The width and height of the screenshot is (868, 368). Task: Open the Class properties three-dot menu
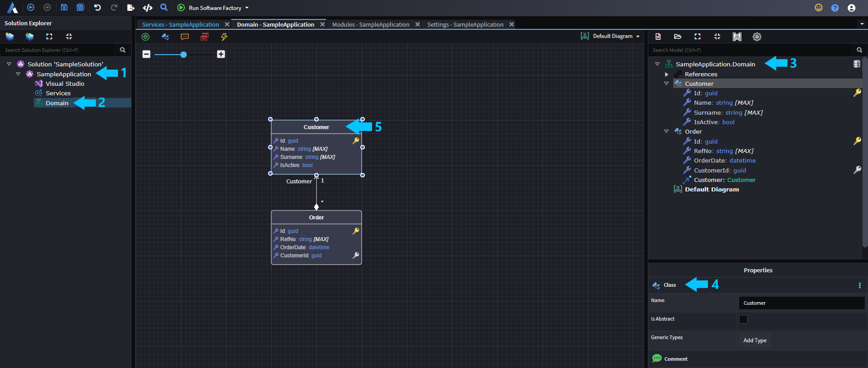coord(859,285)
